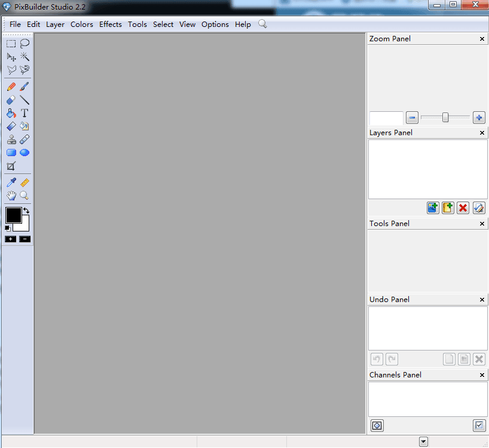
Task: Choose the eraser tool
Action: 11,99
